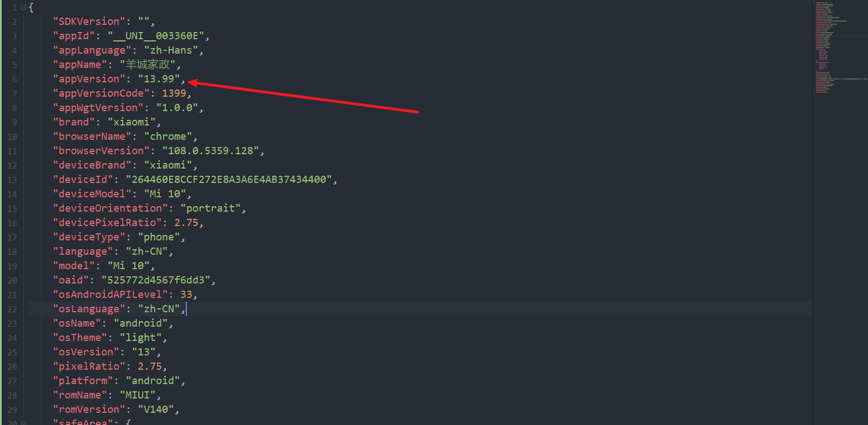868x425 pixels.
Task: Select the "SDKVersion" key text
Action: 89,22
